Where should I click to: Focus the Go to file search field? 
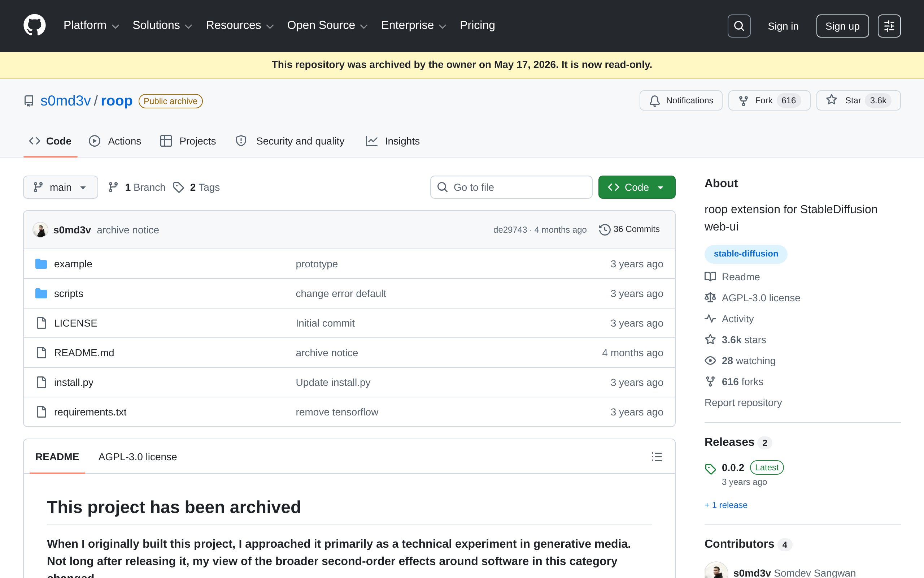click(x=511, y=187)
